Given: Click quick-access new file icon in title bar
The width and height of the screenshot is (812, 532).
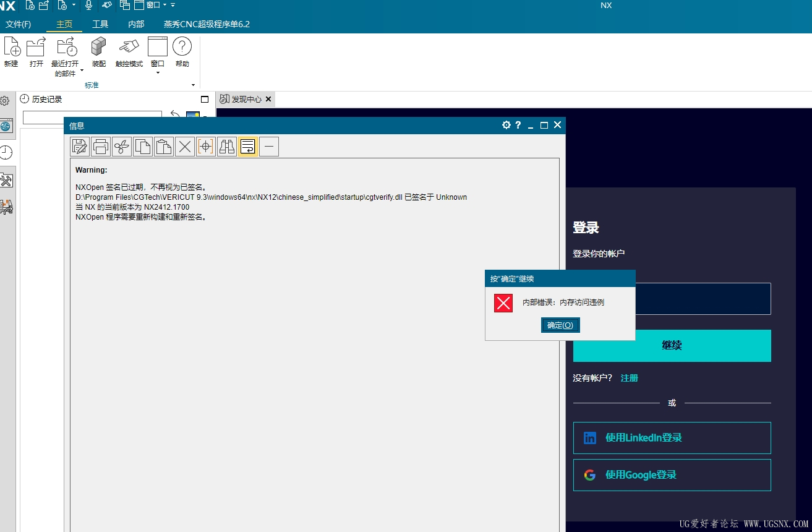Looking at the screenshot, I should tap(30, 5).
